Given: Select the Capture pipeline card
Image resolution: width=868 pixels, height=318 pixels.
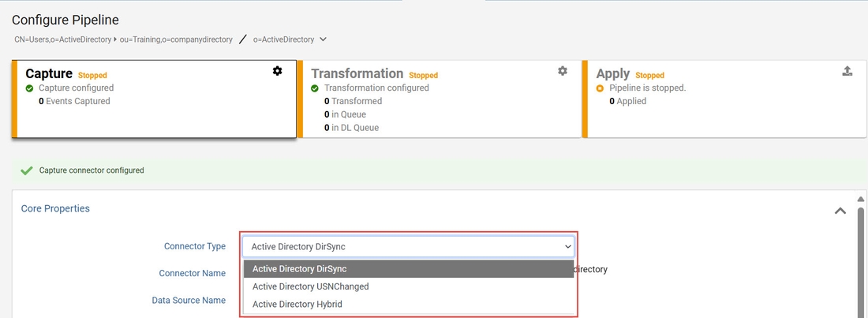Looking at the screenshot, I should coord(154,99).
